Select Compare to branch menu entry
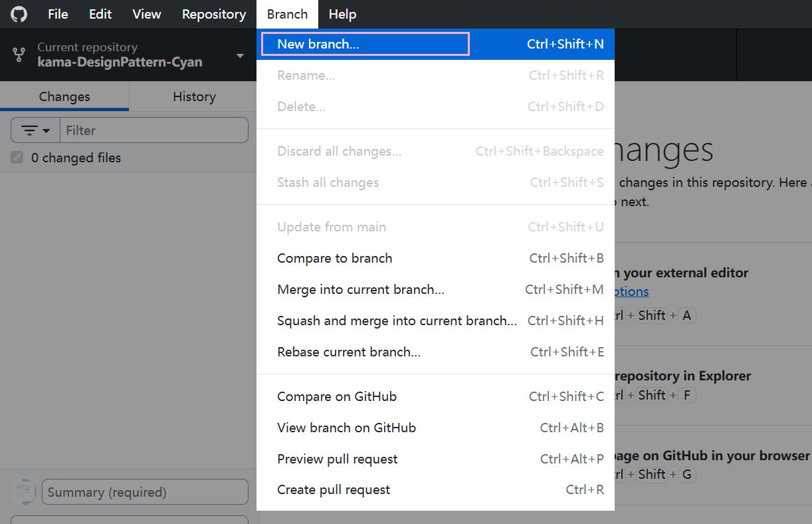 pyautogui.click(x=435, y=258)
